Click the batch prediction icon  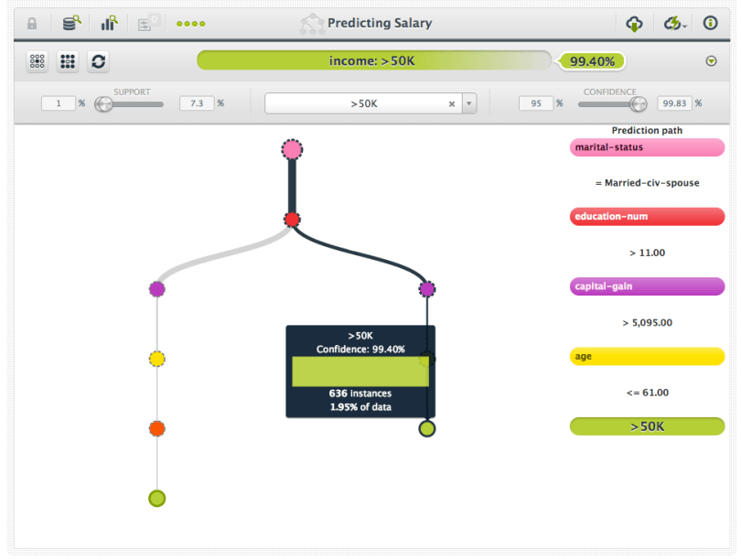(147, 24)
